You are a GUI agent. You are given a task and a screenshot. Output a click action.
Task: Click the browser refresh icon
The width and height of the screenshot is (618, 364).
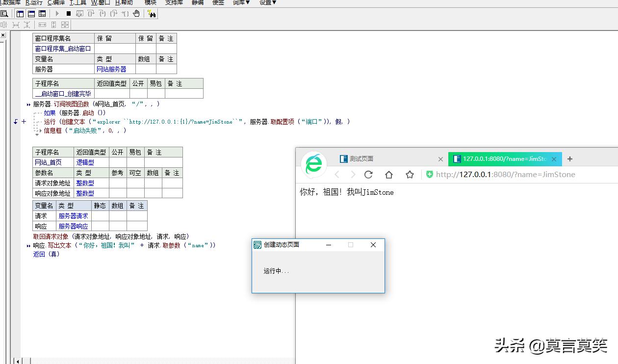point(368,175)
